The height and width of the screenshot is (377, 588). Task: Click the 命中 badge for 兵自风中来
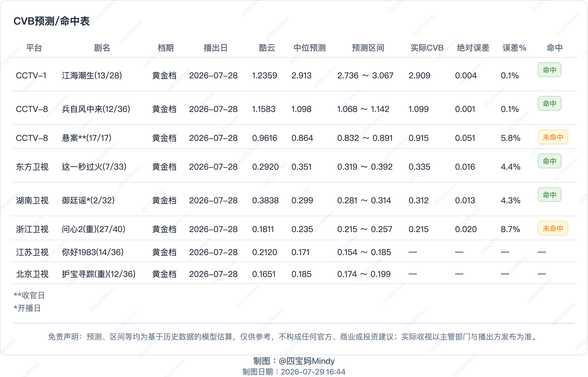[x=549, y=104]
